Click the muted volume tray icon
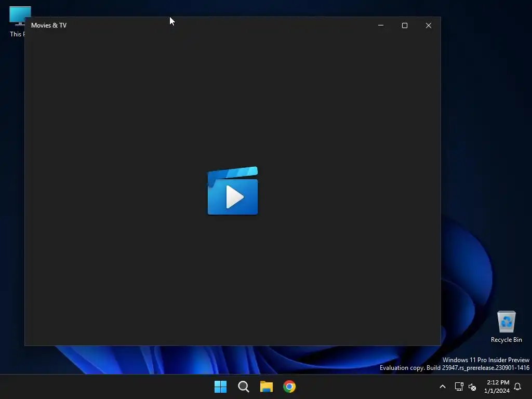This screenshot has width=532, height=399. 472,387
